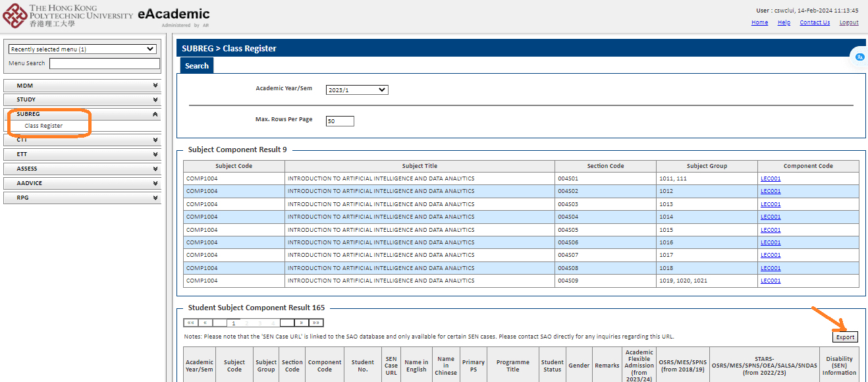Export the student subject component results

(845, 337)
